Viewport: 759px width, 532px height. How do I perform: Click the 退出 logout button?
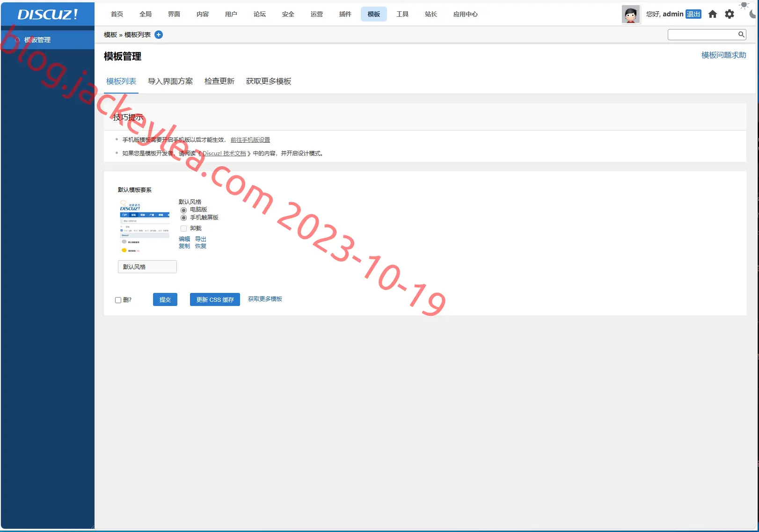click(693, 14)
